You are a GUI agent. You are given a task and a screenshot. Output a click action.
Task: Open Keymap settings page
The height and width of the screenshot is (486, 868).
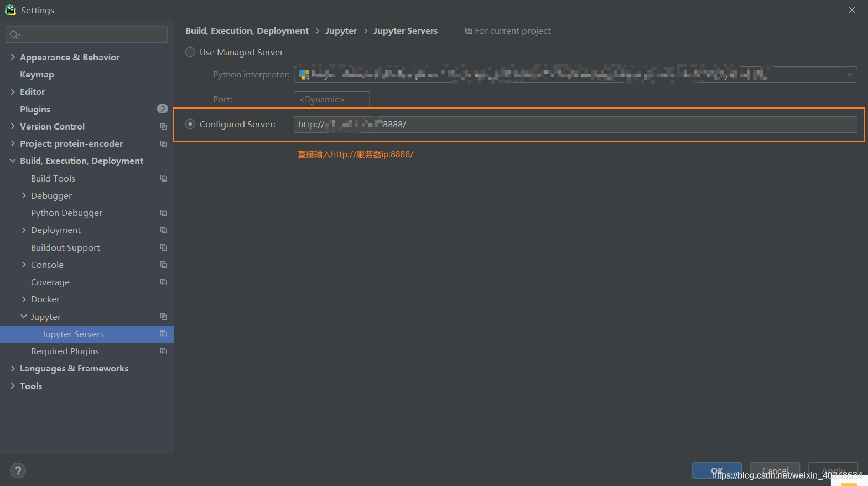(37, 75)
